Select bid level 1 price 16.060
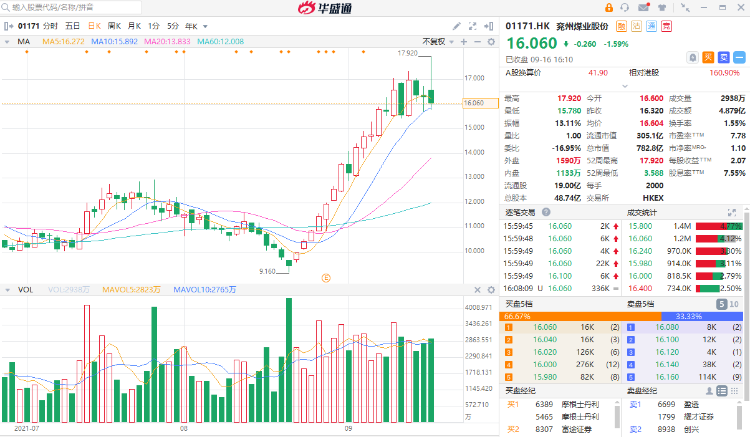The width and height of the screenshot is (750, 437). coord(545,327)
